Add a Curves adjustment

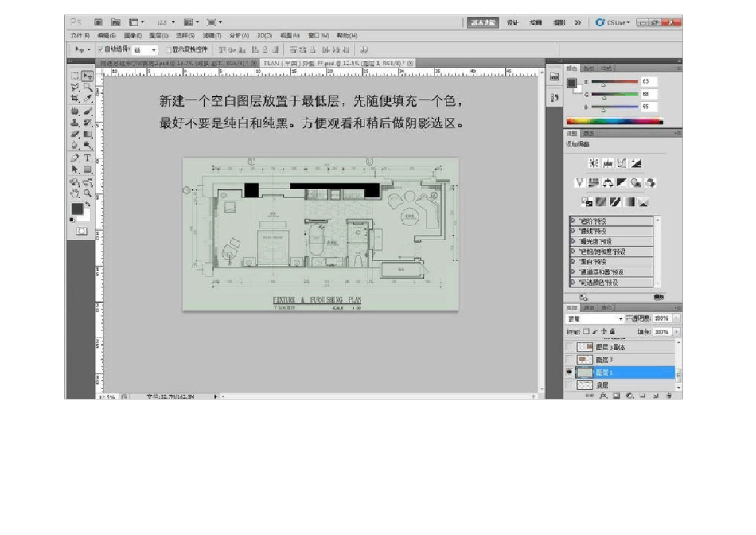click(x=622, y=163)
